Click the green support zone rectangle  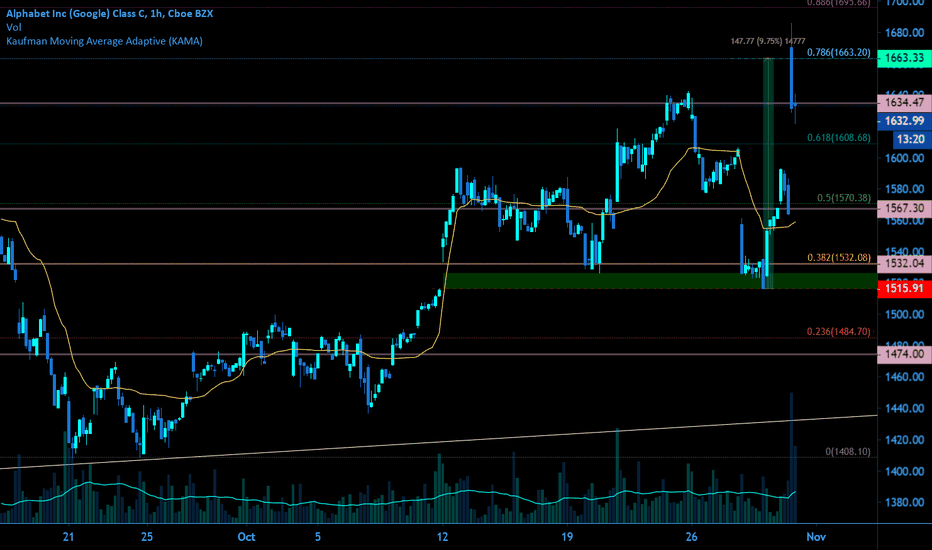coord(660,281)
